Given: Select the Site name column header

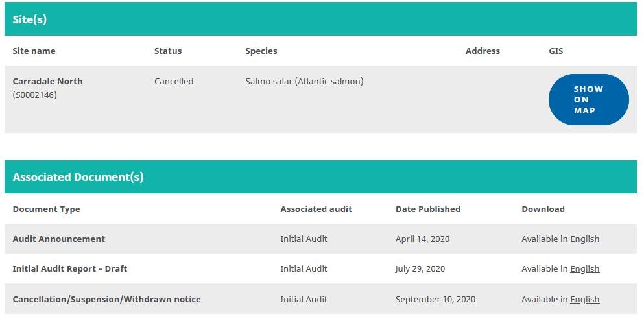Looking at the screenshot, I should (x=34, y=51).
